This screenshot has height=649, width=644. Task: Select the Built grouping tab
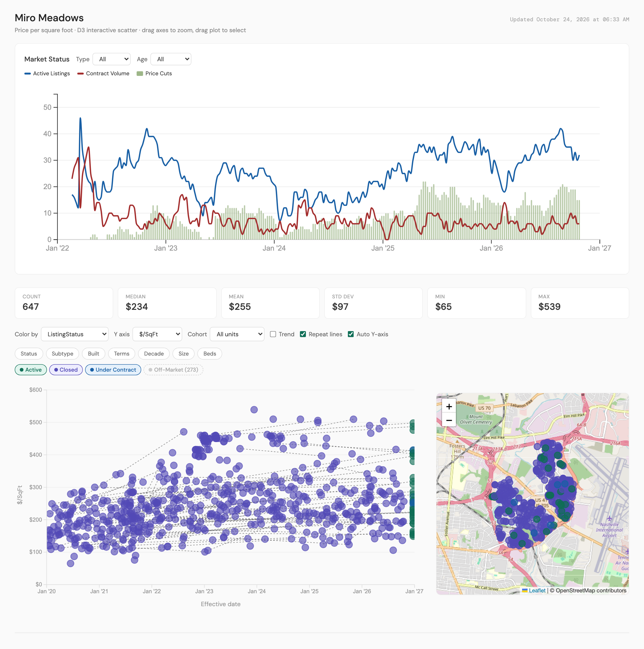[93, 354]
